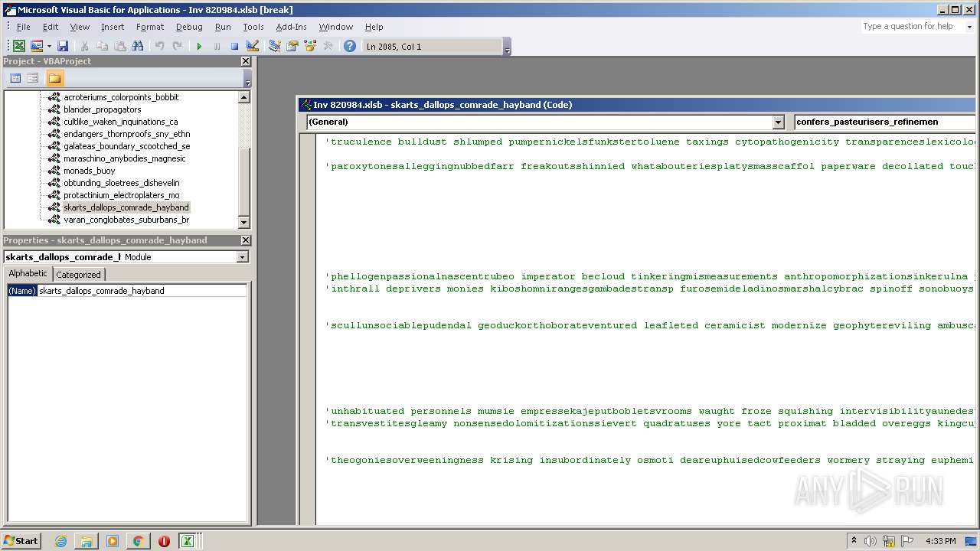Screen dimensions: 980x551
Task: Click the Copy icon in toolbar
Action: click(102, 46)
